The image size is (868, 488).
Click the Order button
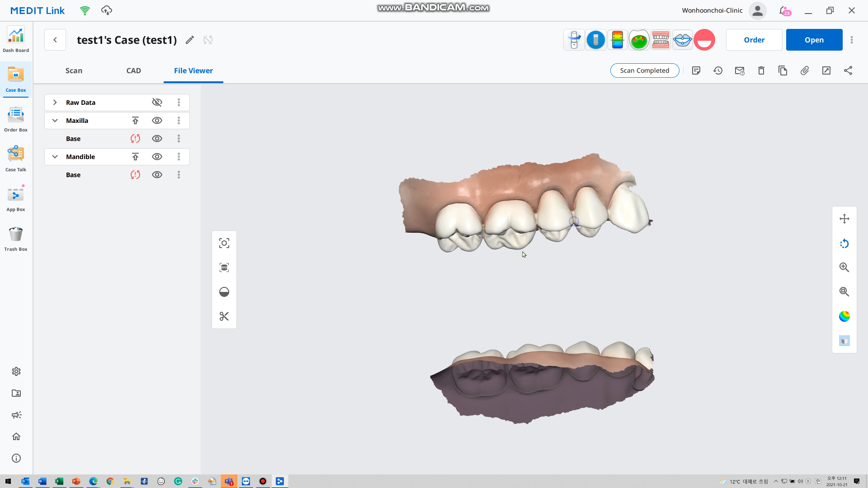coord(754,40)
